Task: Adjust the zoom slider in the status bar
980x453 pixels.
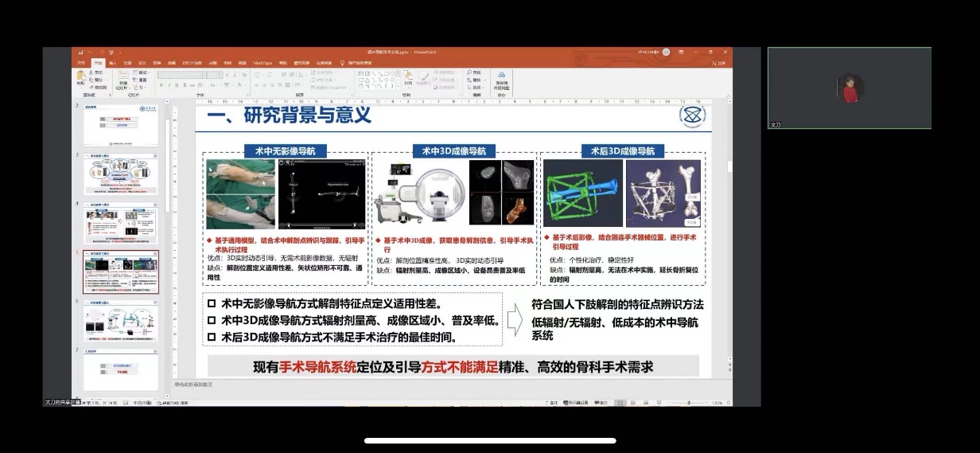Action: (x=688, y=403)
